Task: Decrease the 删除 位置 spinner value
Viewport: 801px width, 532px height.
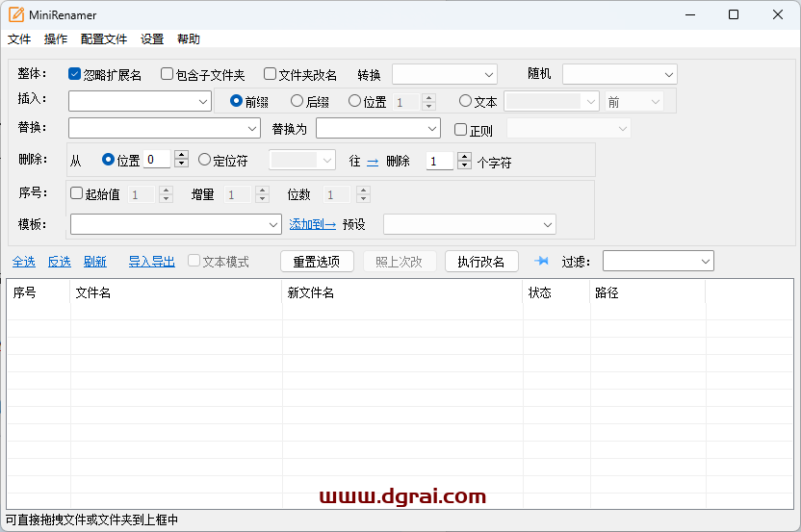Action: point(181,164)
